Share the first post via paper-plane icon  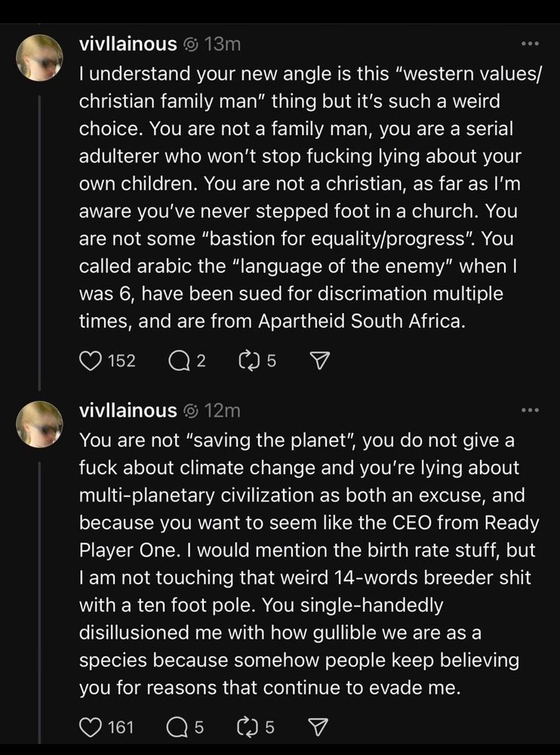[319, 360]
